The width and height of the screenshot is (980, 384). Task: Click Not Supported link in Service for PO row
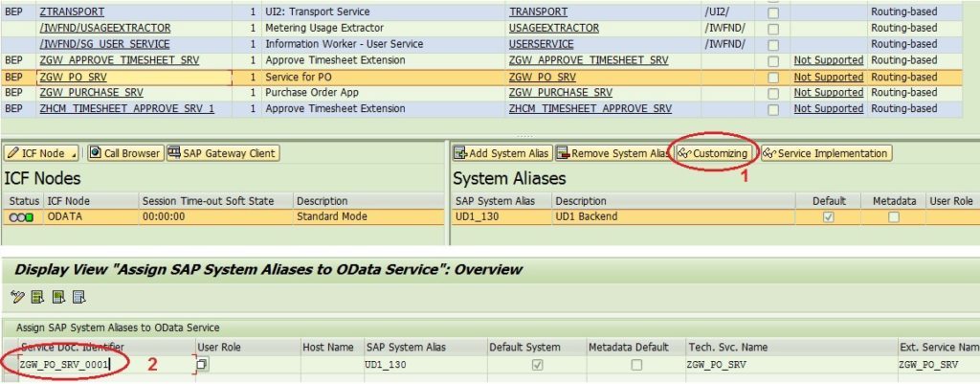coord(829,78)
